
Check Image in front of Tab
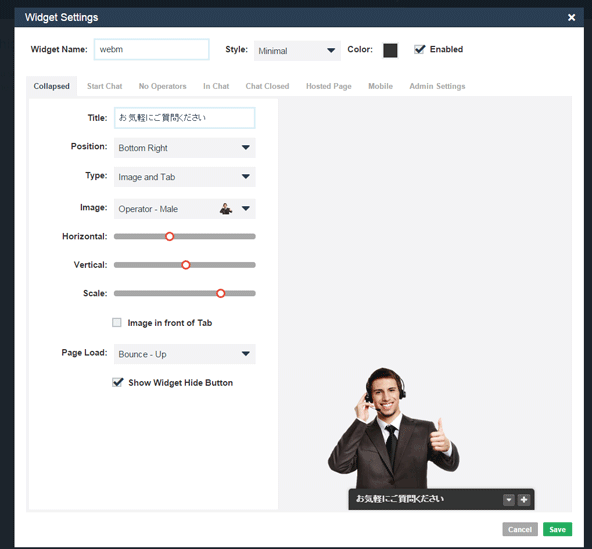(x=117, y=322)
